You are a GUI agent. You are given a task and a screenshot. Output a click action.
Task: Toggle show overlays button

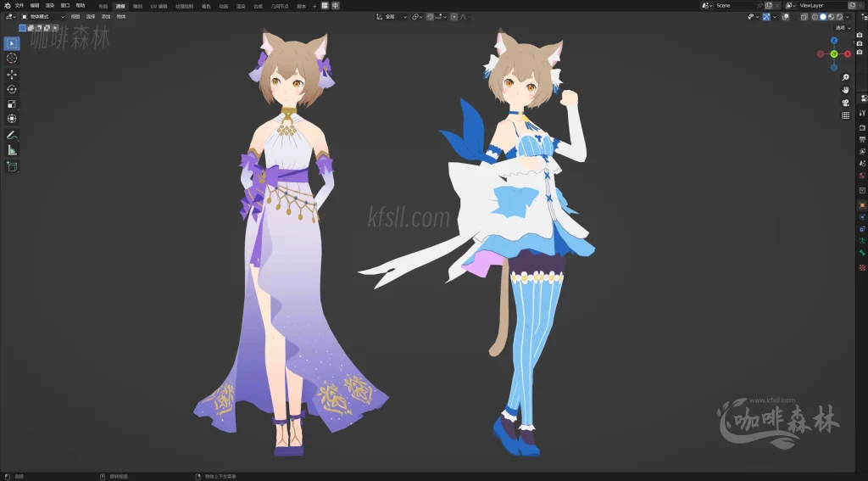(786, 17)
